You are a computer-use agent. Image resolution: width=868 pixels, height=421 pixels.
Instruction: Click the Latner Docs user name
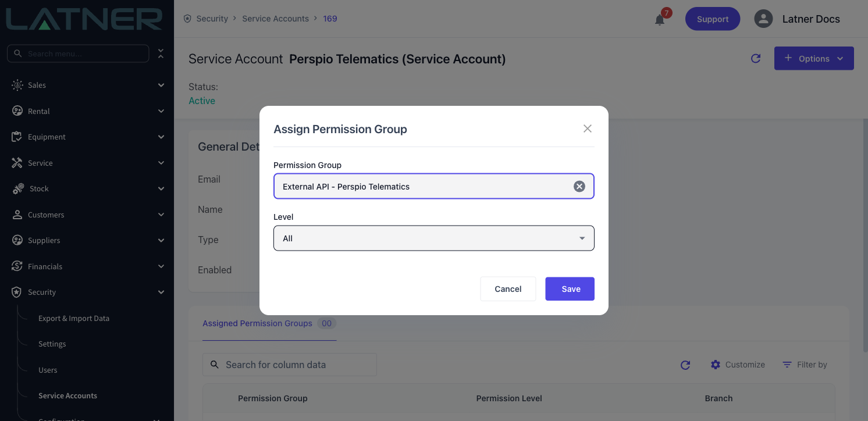coord(811,19)
